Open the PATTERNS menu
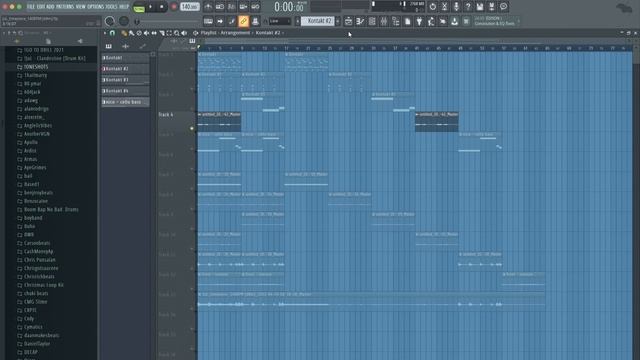This screenshot has width=640, height=360. 65,7
